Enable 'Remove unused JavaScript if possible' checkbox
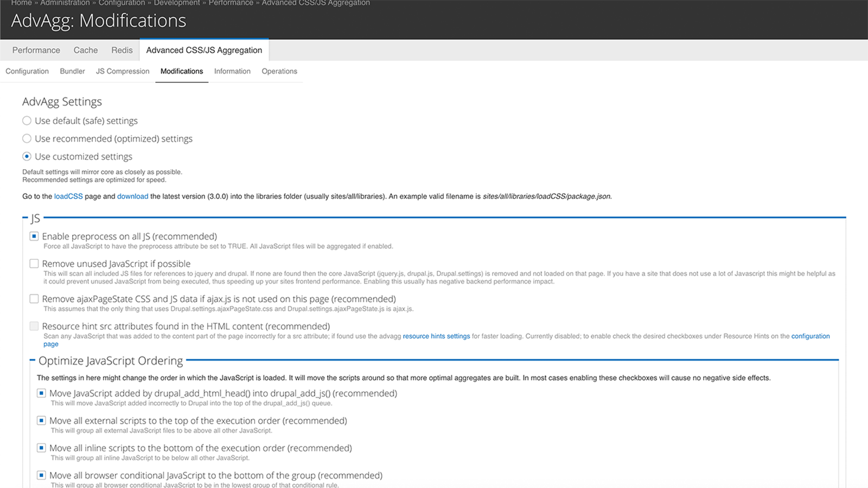This screenshot has width=868, height=488. pos(34,264)
